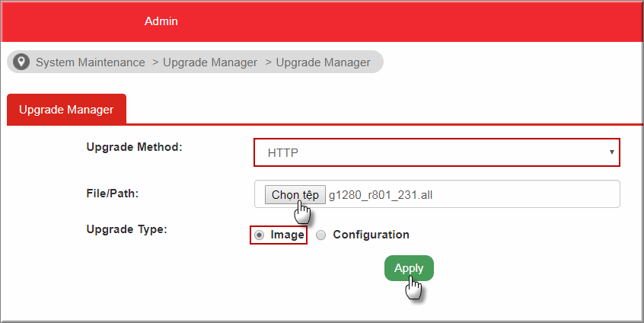Switch to the Upgrade Manager tab
This screenshot has width=644, height=323.
(x=66, y=109)
